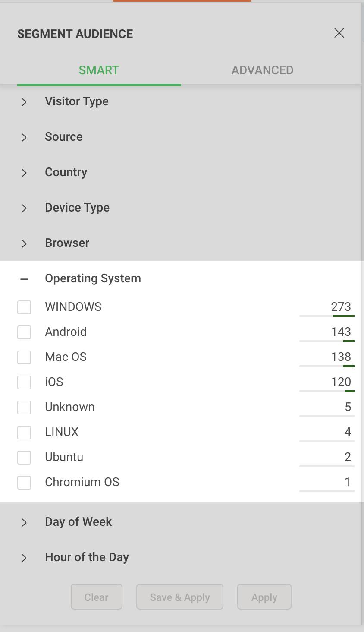Expand the Visitor Type section

click(24, 102)
